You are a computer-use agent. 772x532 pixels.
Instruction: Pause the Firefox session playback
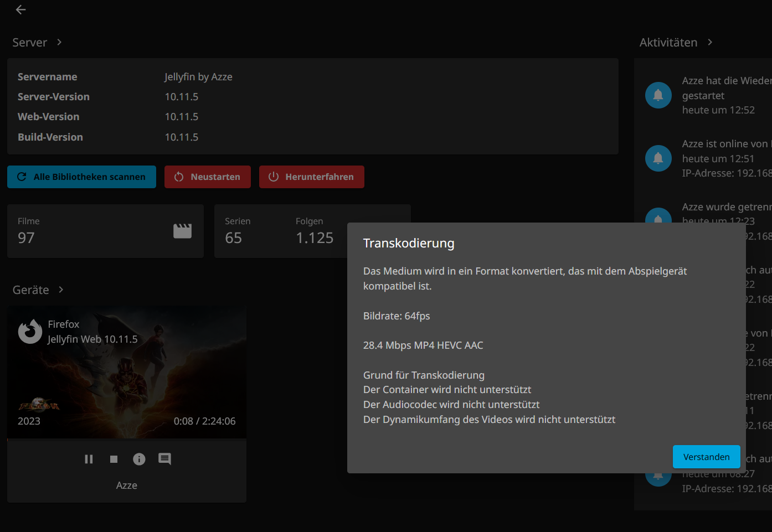coord(89,459)
